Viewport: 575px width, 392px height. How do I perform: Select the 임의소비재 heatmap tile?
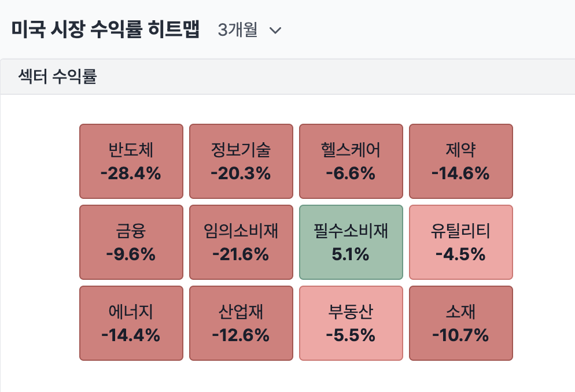tap(241, 242)
